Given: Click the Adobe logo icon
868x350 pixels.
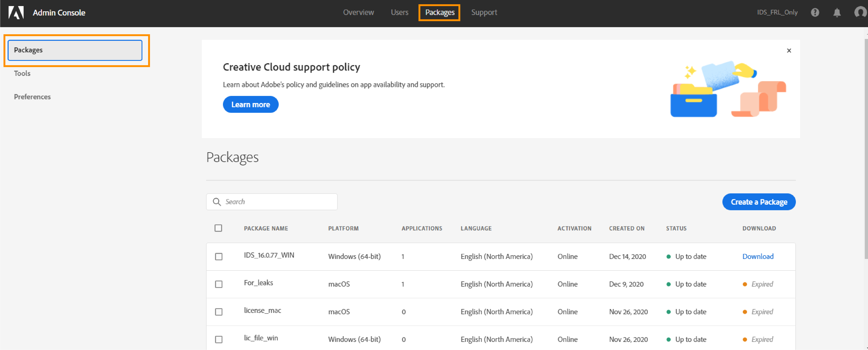Looking at the screenshot, I should [x=16, y=13].
